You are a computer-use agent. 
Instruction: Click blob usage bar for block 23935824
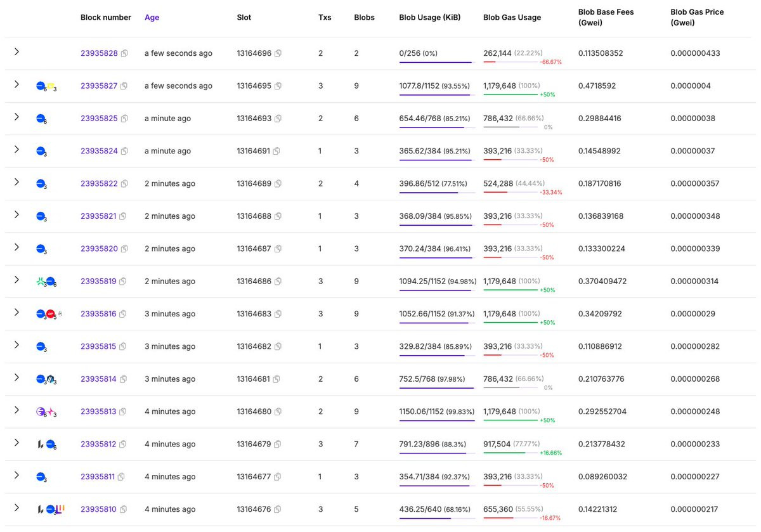coord(436,160)
